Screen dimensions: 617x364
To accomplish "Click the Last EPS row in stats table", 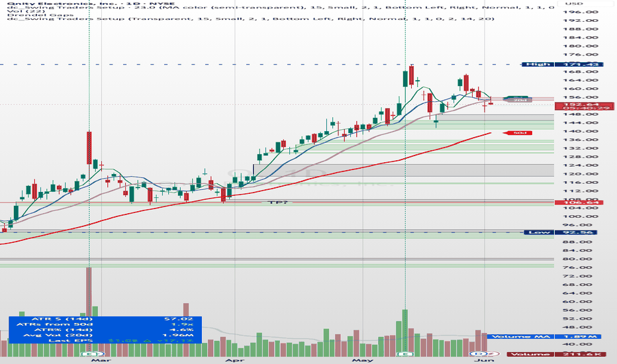I will click(105, 340).
